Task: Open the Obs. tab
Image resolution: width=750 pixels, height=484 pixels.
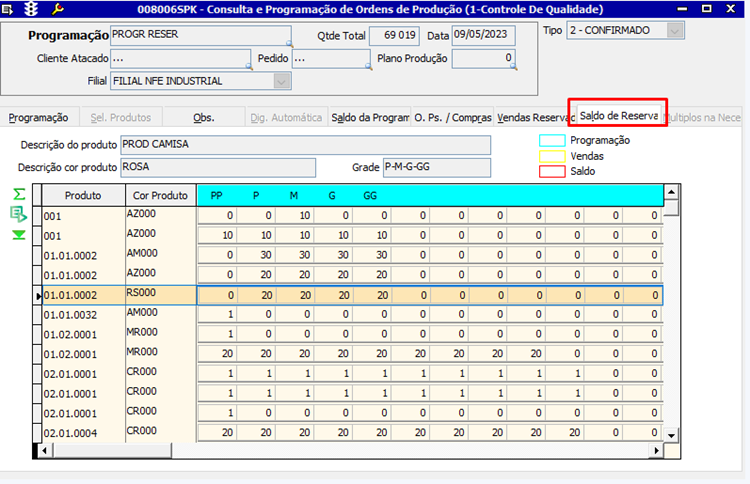Action: coord(204,118)
